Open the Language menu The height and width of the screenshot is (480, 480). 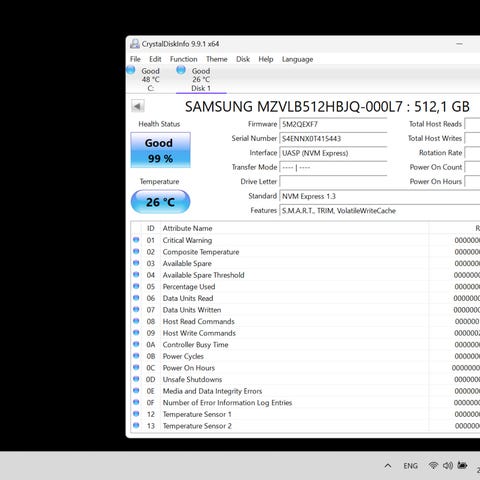point(297,59)
